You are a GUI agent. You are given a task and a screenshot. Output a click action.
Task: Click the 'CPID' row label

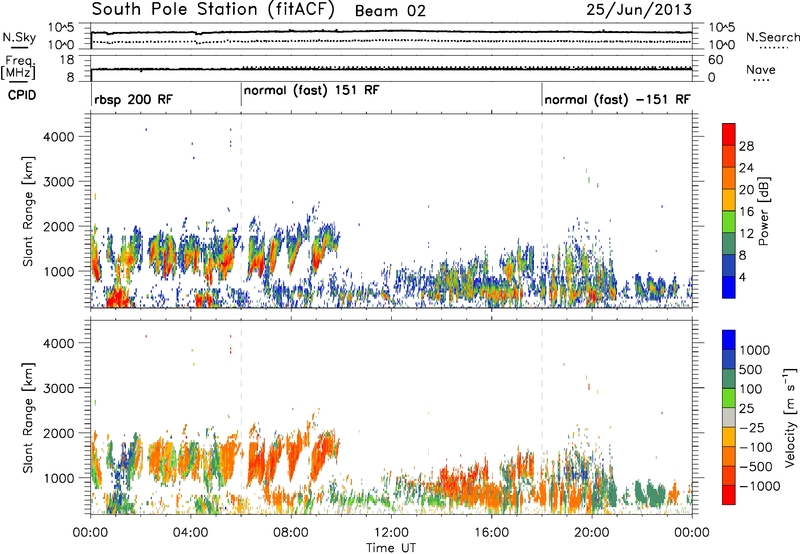tap(22, 95)
